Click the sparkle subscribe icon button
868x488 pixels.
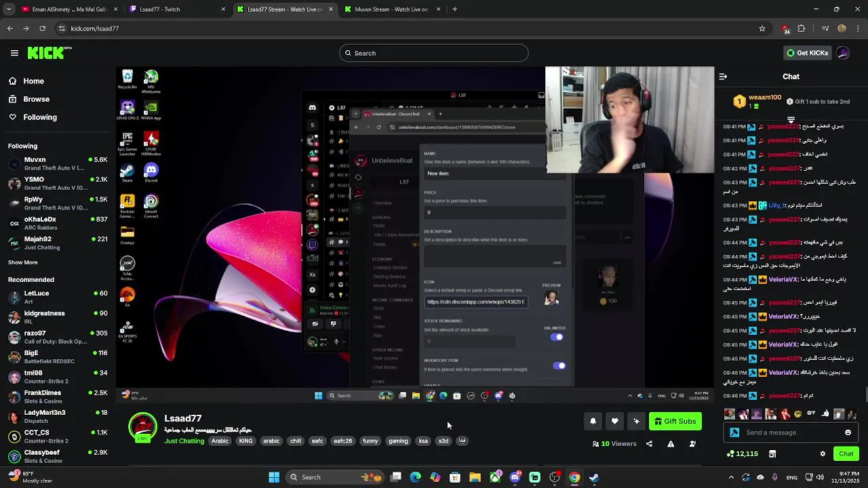click(636, 422)
